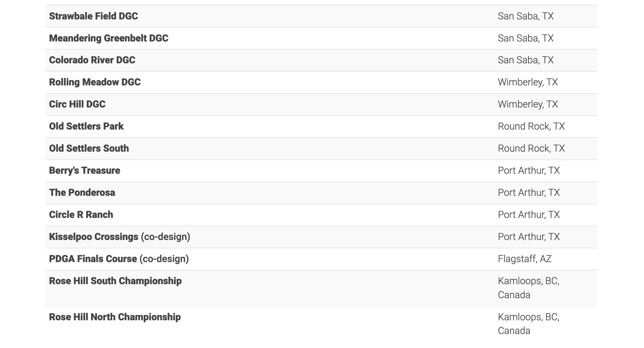The width and height of the screenshot is (644, 348).
Task: Select the Meandering Greenbelt DGC row title
Action: [108, 38]
